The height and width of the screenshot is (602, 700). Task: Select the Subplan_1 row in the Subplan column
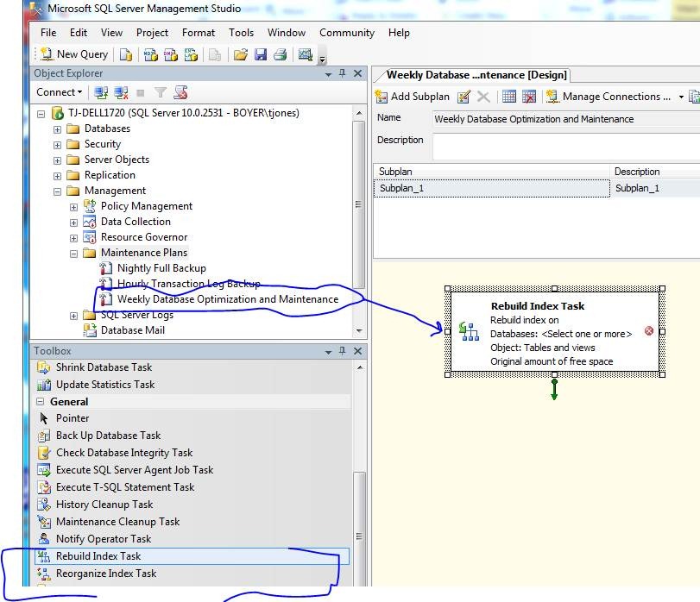click(491, 188)
